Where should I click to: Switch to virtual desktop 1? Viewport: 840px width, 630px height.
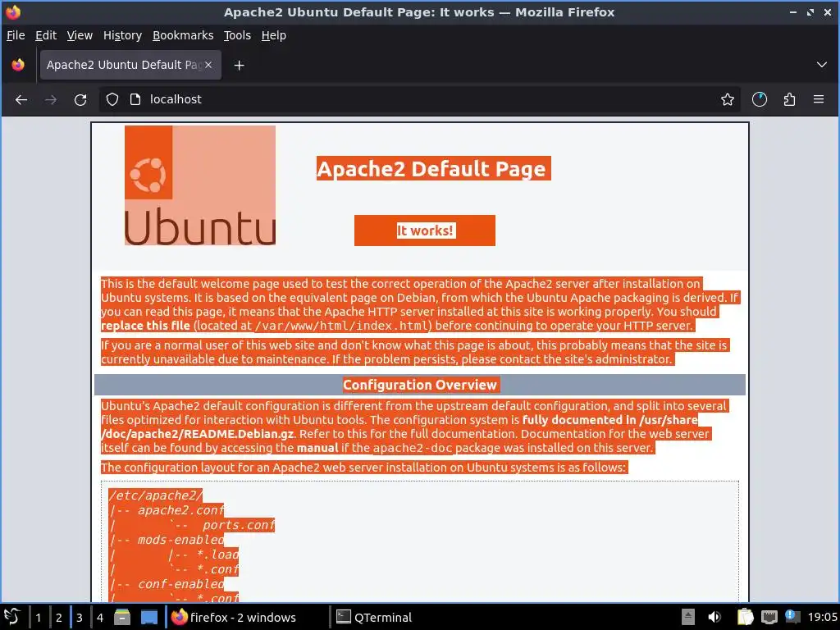38,618
